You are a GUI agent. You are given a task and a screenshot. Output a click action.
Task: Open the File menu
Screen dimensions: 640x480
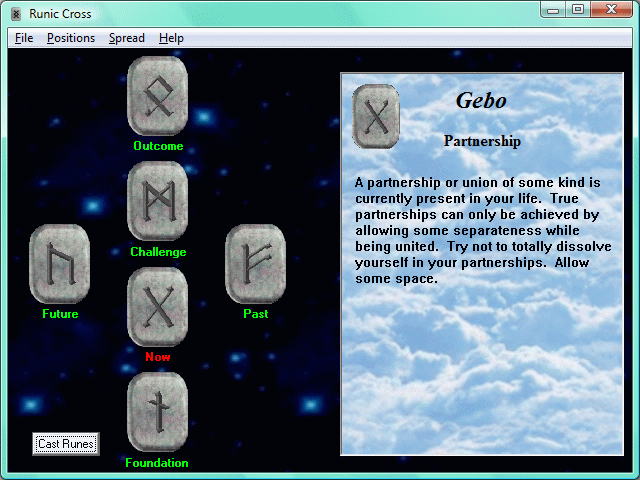point(24,38)
